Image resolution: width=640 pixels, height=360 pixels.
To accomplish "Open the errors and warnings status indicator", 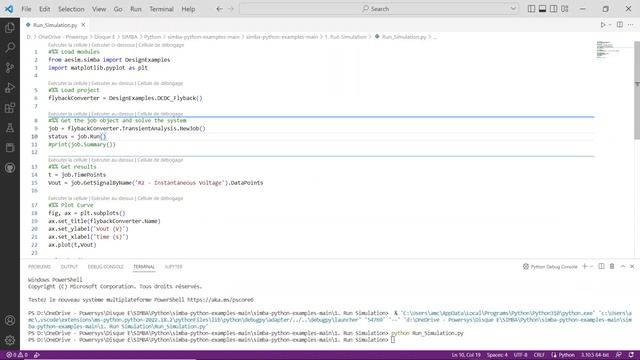I will click(17, 355).
